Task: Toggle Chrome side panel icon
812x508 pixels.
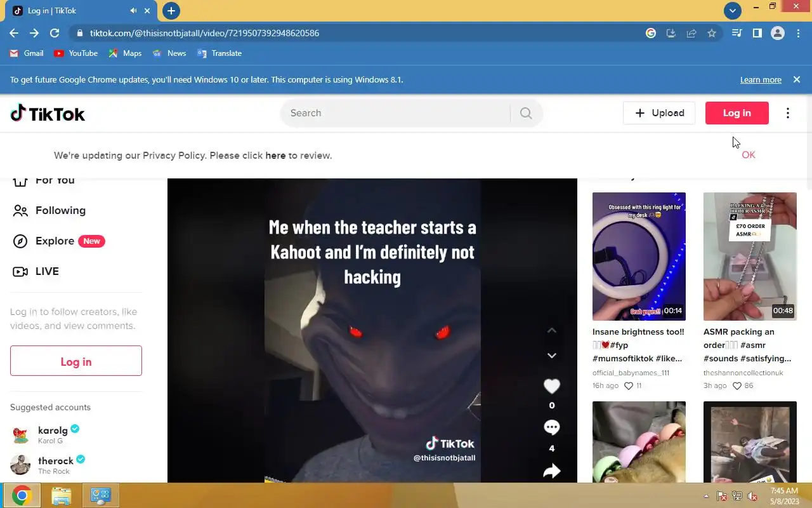Action: 757,33
